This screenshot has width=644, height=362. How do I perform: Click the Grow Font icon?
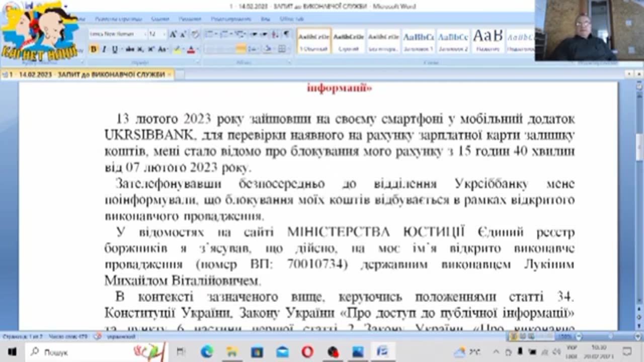tap(173, 34)
